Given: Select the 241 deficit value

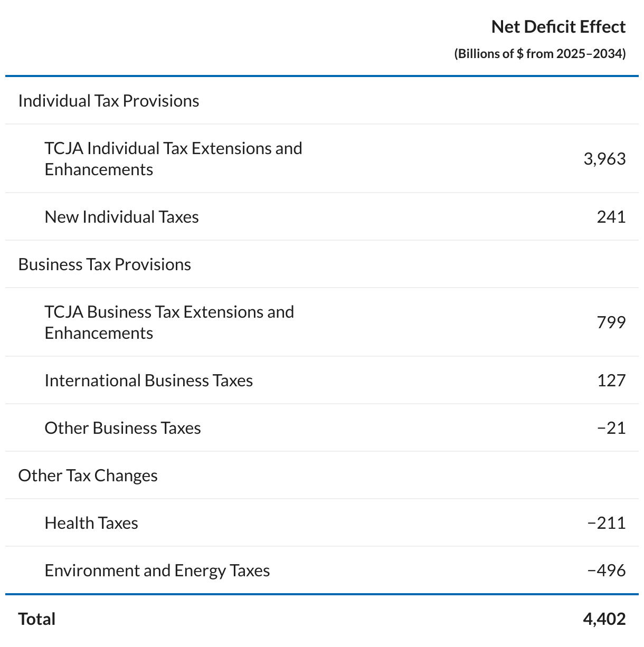Looking at the screenshot, I should [x=611, y=217].
